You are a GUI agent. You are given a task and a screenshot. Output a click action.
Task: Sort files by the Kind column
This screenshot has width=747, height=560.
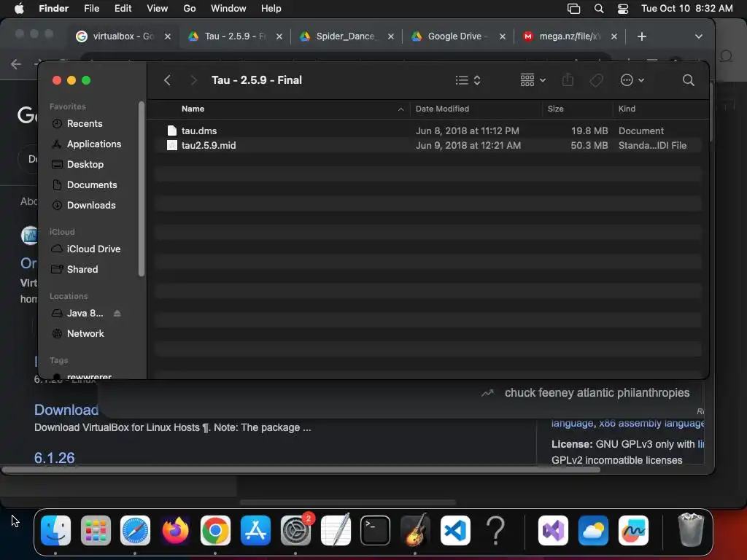tap(627, 109)
